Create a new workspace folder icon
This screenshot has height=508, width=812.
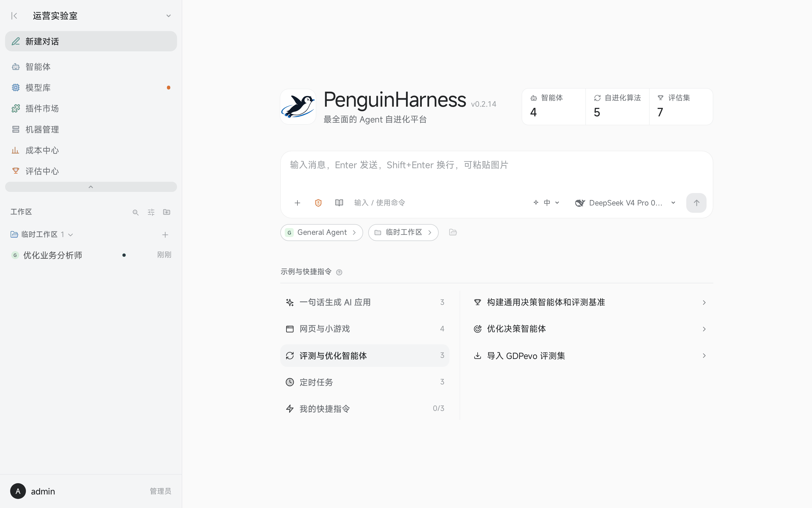(166, 212)
